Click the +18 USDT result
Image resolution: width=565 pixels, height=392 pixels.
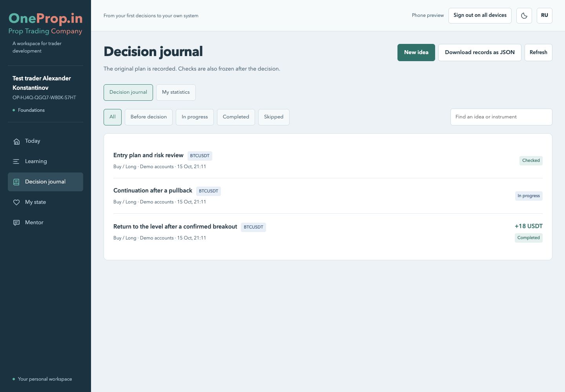pyautogui.click(x=529, y=226)
